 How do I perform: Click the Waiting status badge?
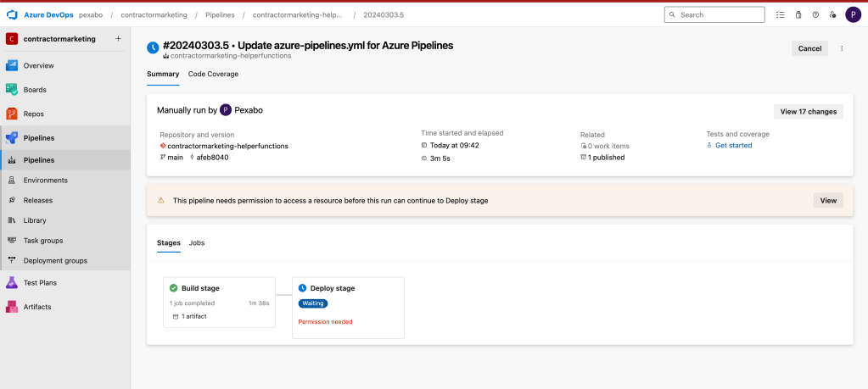click(x=313, y=303)
